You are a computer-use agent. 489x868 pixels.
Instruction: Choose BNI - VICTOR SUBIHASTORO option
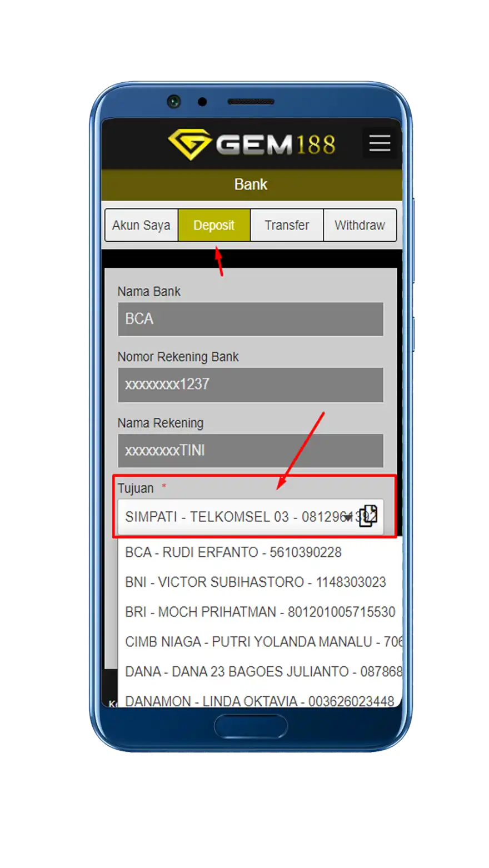click(260, 582)
